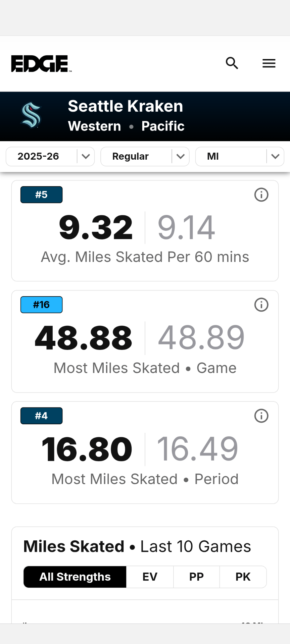This screenshot has height=644, width=290.
Task: Show info for Most Miles Skated Period
Action: point(261,416)
